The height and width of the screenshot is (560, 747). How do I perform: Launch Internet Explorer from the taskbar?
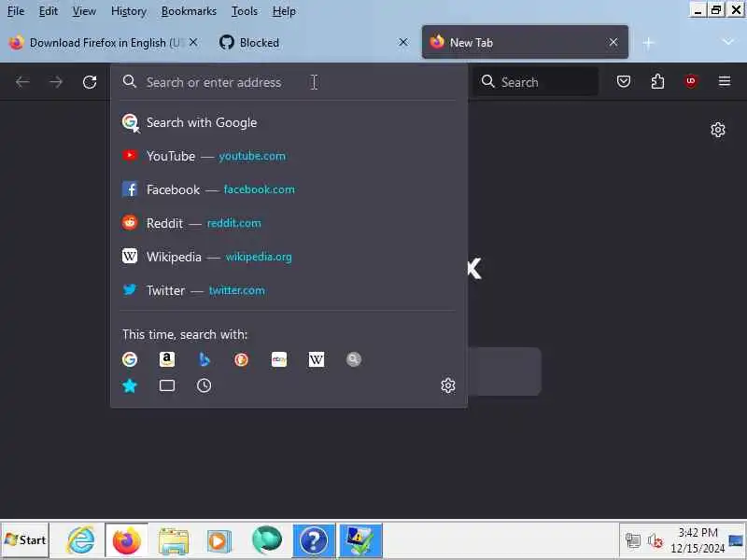(x=81, y=540)
